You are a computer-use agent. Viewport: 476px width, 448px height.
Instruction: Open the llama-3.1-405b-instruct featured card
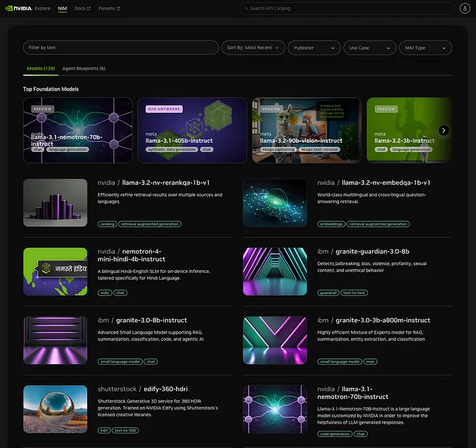click(x=192, y=130)
